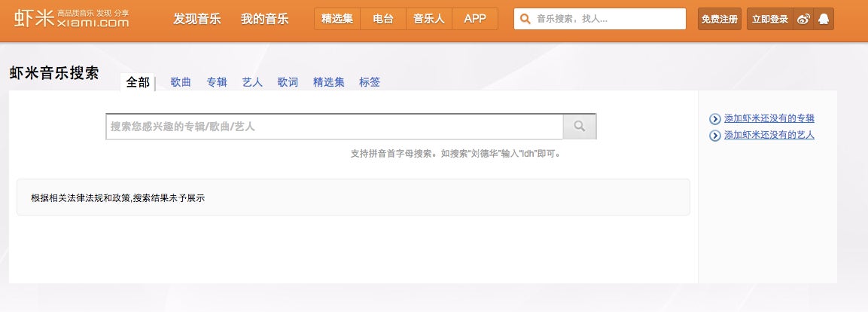Open 发现音乐 in the top navigation
Viewport: 868px width, 312px height.
tap(197, 19)
